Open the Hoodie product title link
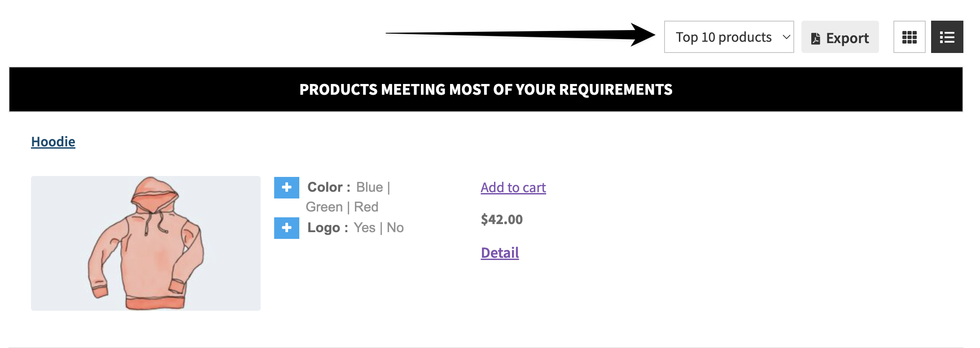The height and width of the screenshot is (348, 980). coord(53,142)
